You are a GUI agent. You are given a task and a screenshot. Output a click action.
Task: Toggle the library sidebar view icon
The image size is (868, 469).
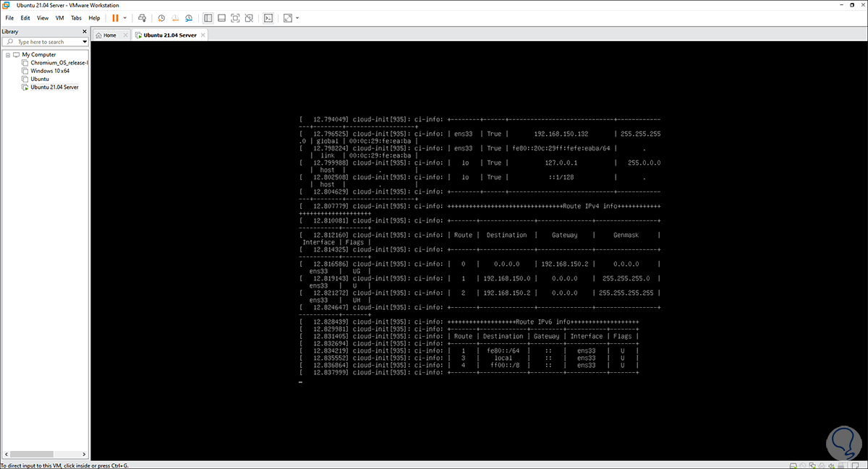(x=208, y=17)
